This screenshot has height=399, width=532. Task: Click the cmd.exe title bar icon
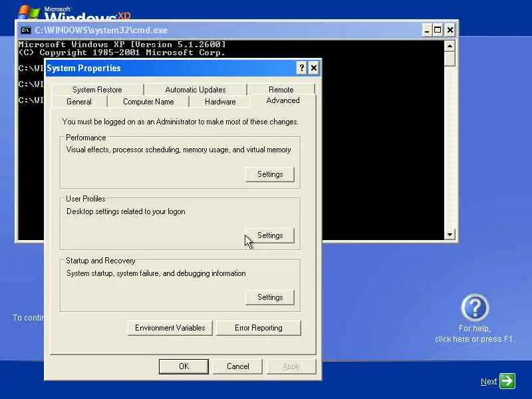tap(25, 30)
